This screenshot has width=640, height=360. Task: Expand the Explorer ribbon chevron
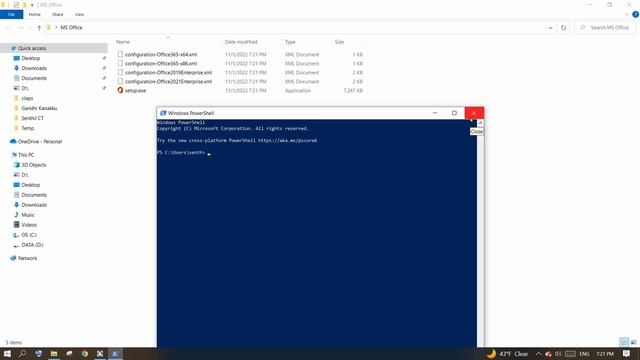[627, 14]
